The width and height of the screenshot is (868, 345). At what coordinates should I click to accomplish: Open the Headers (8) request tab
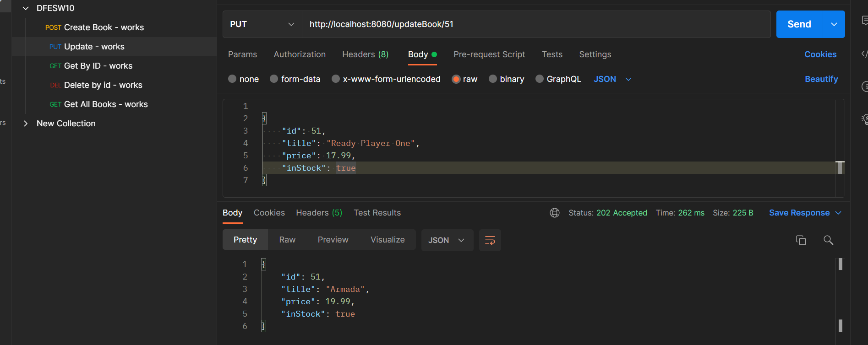point(366,54)
